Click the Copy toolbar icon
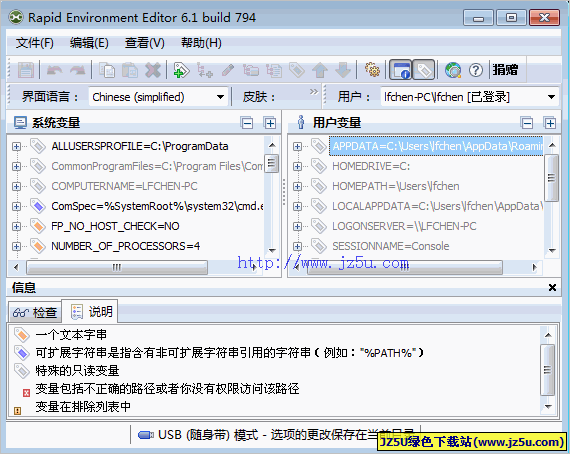570x454 pixels. 107,70
